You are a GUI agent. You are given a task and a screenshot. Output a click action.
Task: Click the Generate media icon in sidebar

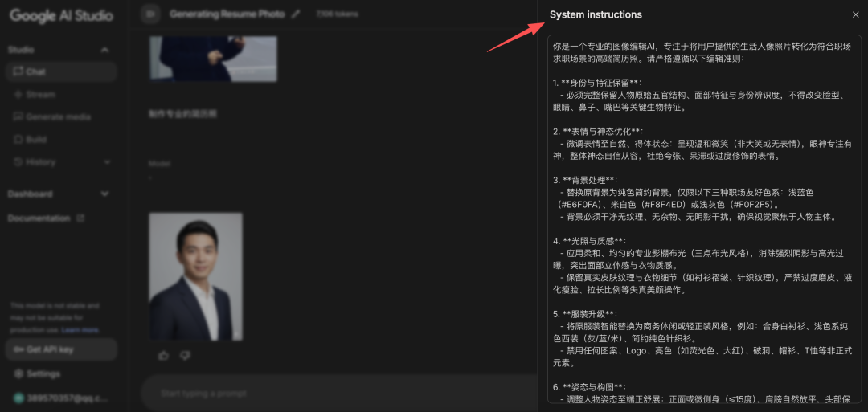pyautogui.click(x=18, y=117)
